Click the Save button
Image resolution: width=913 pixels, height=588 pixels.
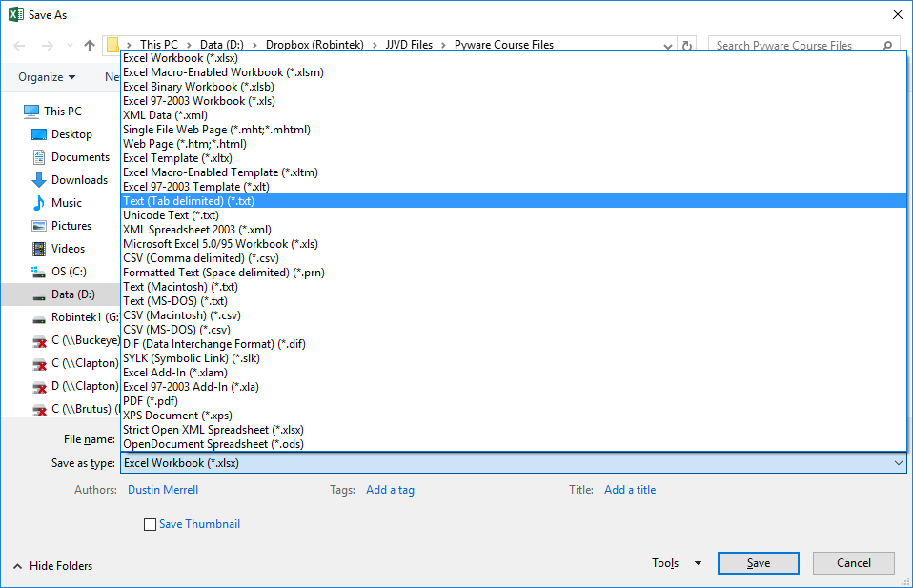(758, 563)
